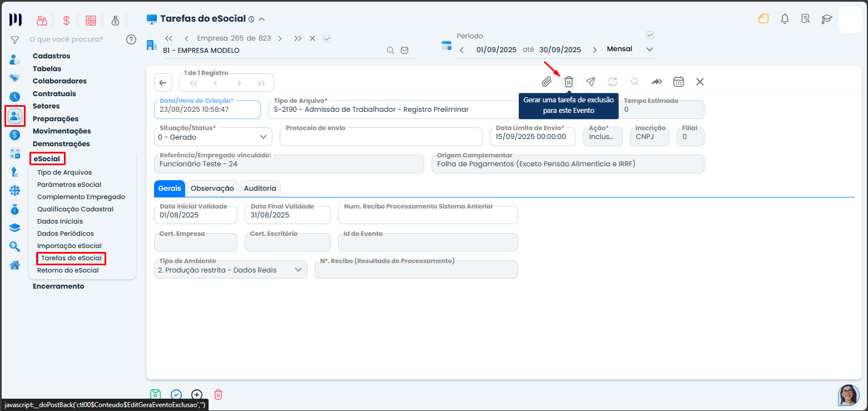The height and width of the screenshot is (411, 868).
Task: Open the Situação/Status dropdown
Action: [x=213, y=137]
